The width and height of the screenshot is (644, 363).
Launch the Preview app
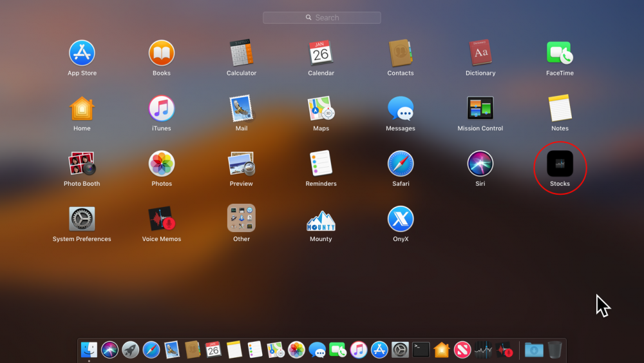[x=241, y=164]
